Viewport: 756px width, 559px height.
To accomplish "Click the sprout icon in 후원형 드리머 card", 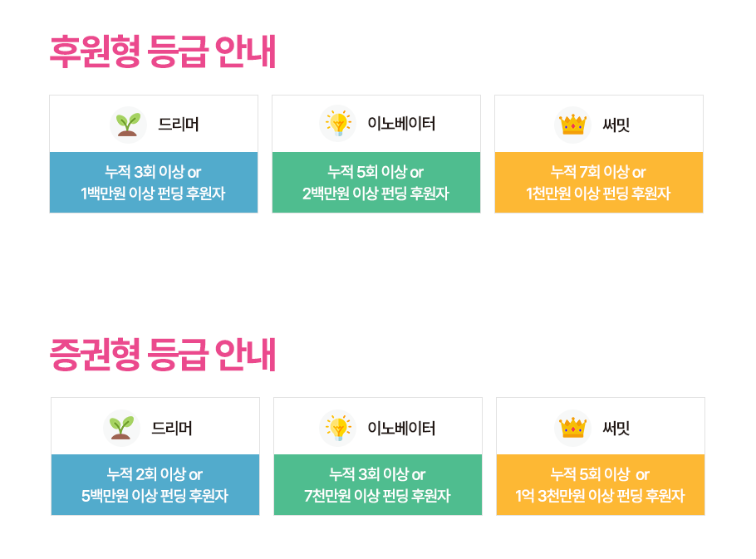I will 128,125.
